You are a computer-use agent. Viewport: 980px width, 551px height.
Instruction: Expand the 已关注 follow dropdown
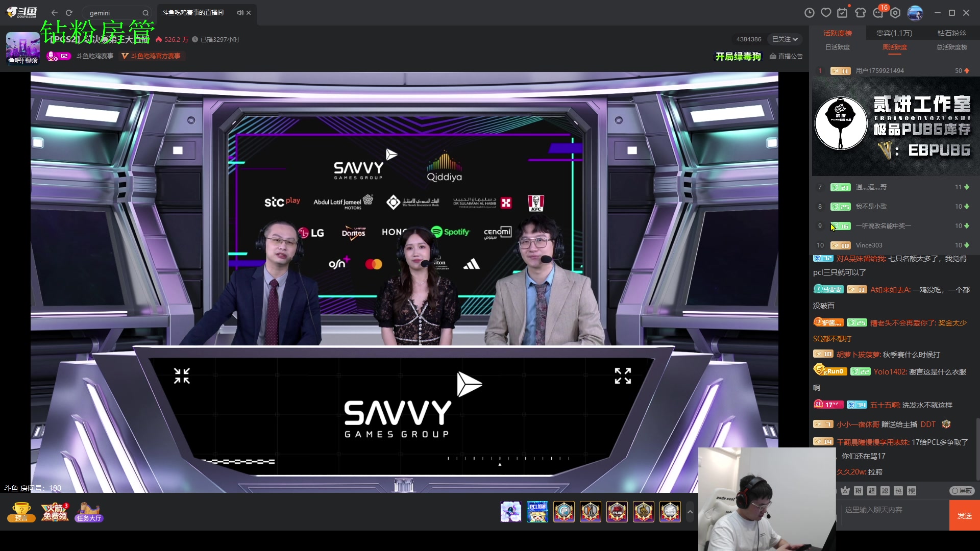point(785,39)
